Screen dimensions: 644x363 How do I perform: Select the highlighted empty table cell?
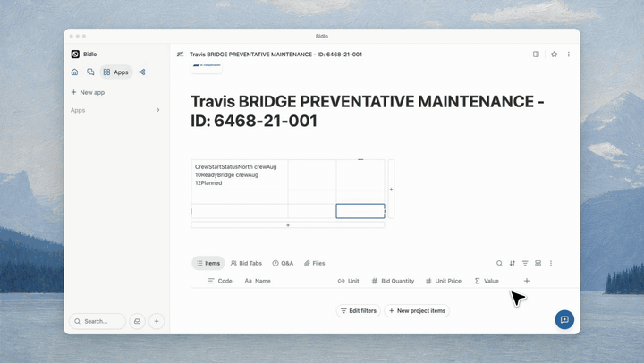pos(360,211)
